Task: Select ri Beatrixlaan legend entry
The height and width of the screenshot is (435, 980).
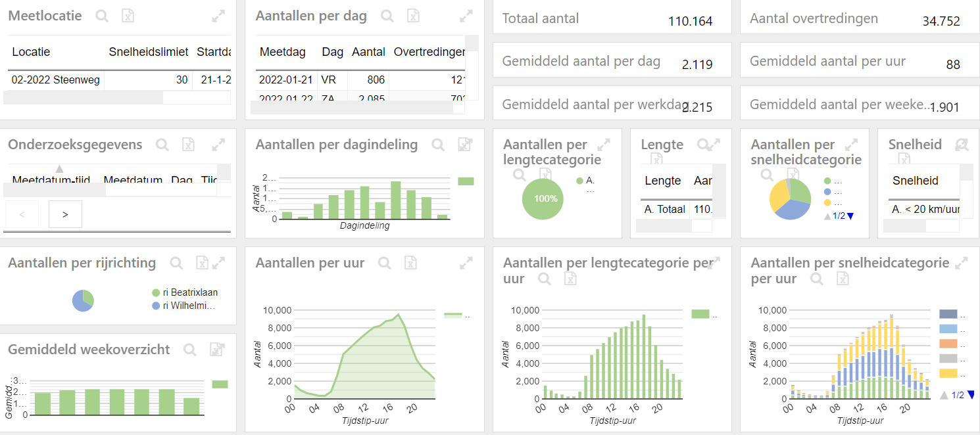Action: (x=185, y=292)
